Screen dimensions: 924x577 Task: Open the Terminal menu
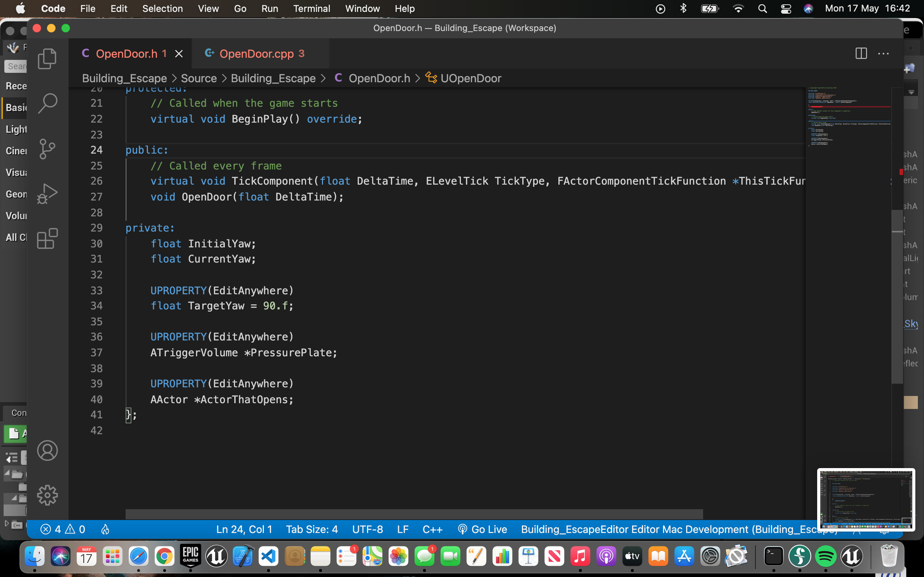[x=311, y=8]
